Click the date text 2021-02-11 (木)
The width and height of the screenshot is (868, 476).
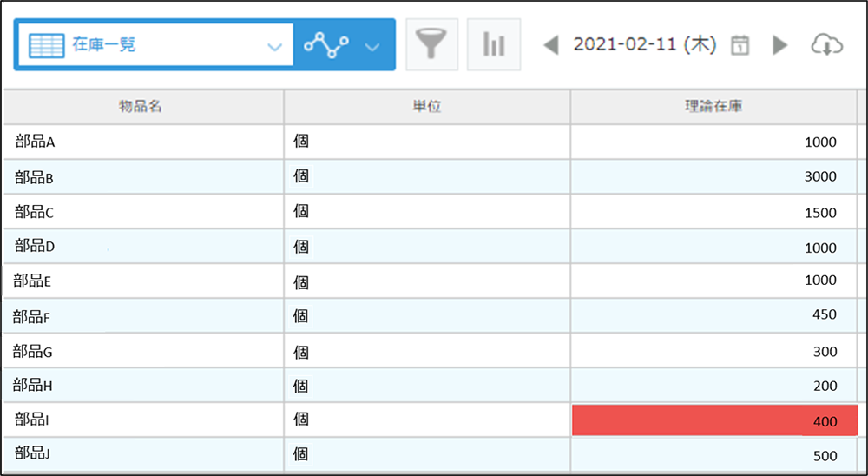point(644,45)
